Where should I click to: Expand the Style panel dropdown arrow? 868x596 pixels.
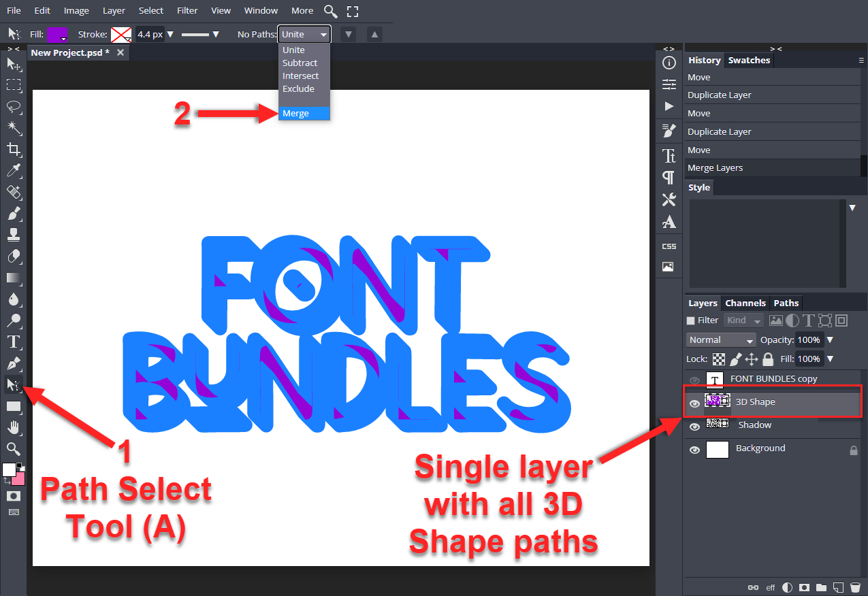(852, 208)
